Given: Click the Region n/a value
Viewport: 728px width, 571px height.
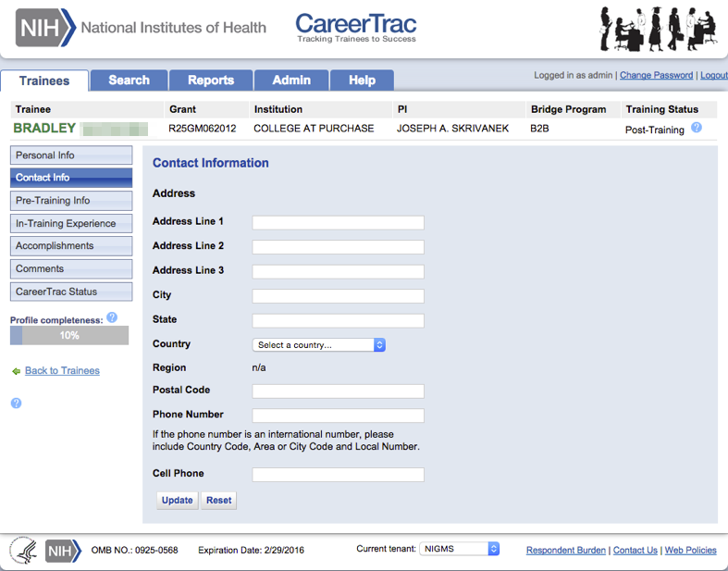Looking at the screenshot, I should coord(259,367).
